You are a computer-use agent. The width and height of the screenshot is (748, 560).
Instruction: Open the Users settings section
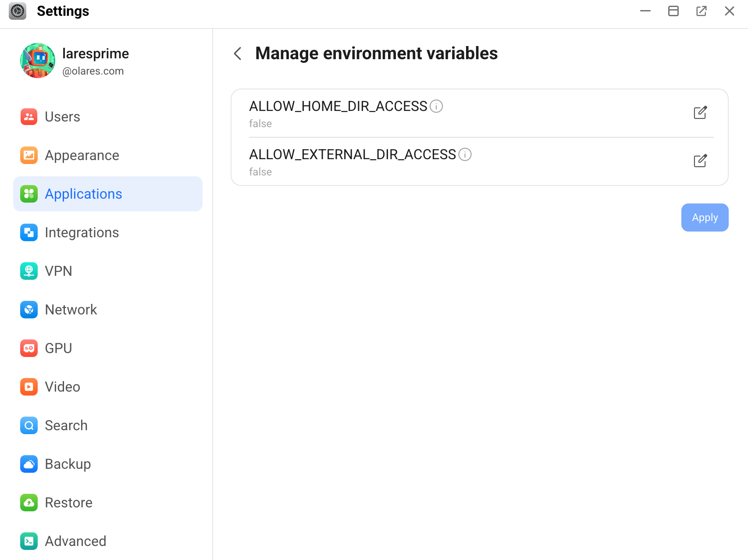62,117
